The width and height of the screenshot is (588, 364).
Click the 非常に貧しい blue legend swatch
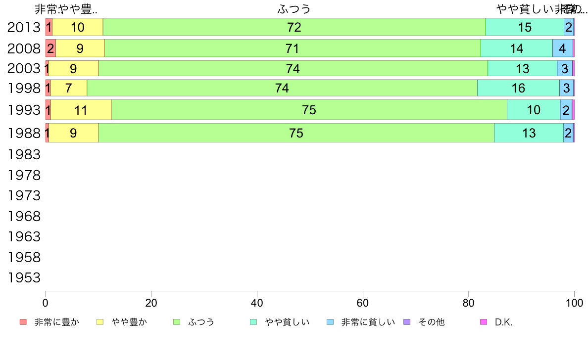(x=330, y=322)
